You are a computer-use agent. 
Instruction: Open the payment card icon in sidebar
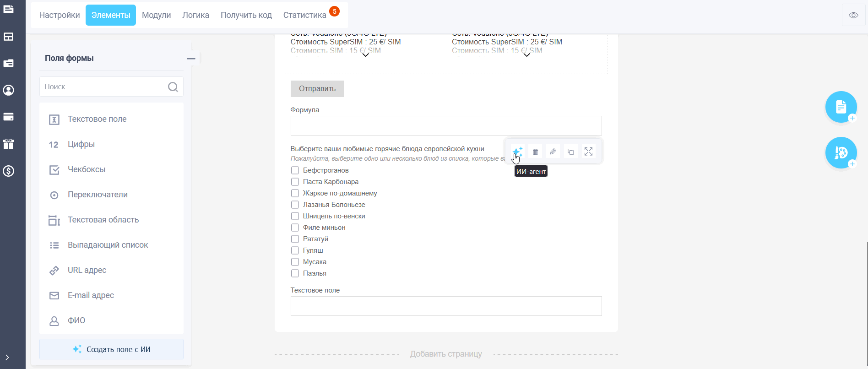(x=8, y=117)
